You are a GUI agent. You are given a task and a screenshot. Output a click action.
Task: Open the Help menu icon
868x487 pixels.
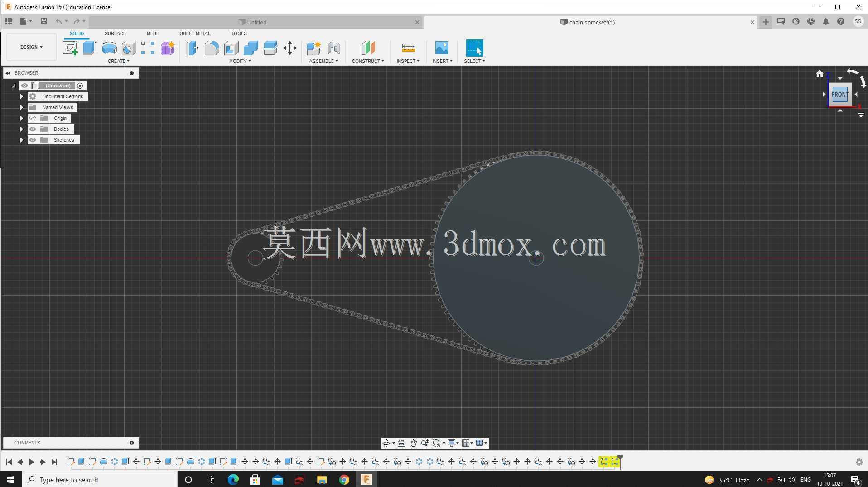coord(841,22)
